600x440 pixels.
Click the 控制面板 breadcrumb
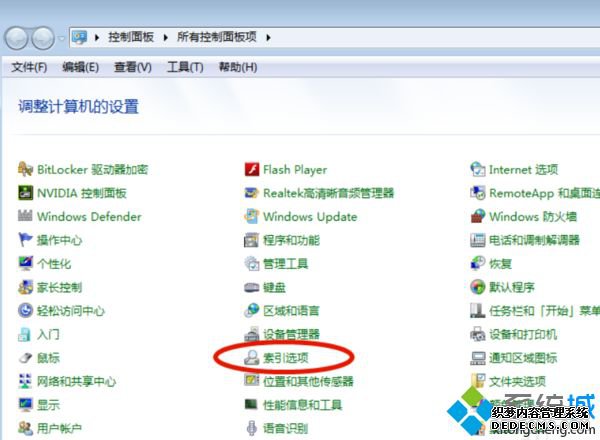tap(131, 37)
